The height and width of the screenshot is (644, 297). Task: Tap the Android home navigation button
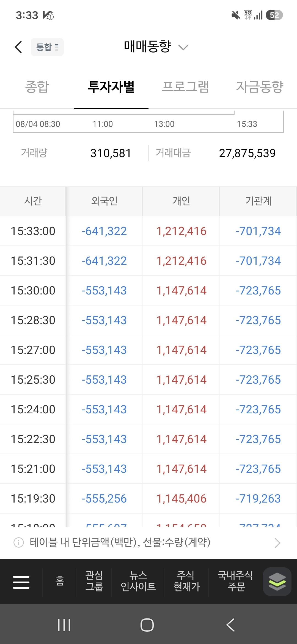[x=147, y=625]
